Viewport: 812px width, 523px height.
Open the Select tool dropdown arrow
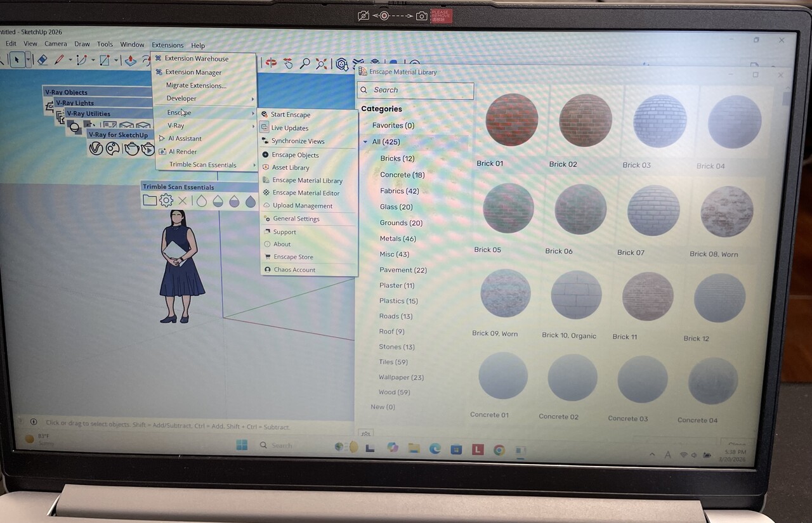[x=28, y=60]
